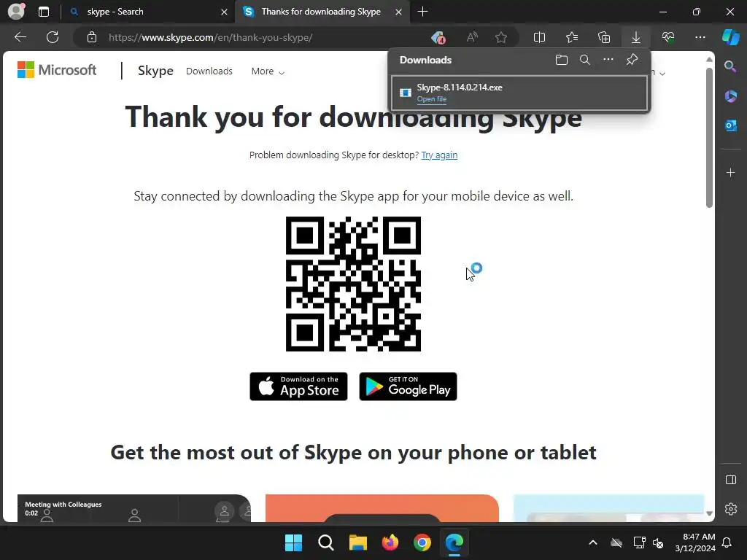Viewport: 747px width, 560px height.
Task: Select the Skype-8.114.0.214.exe download entry
Action: click(519, 93)
